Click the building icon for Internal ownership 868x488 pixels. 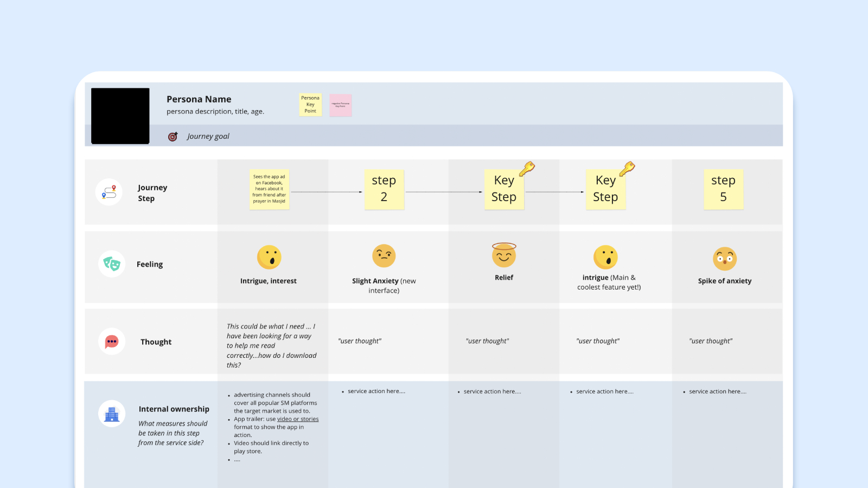pyautogui.click(x=112, y=414)
